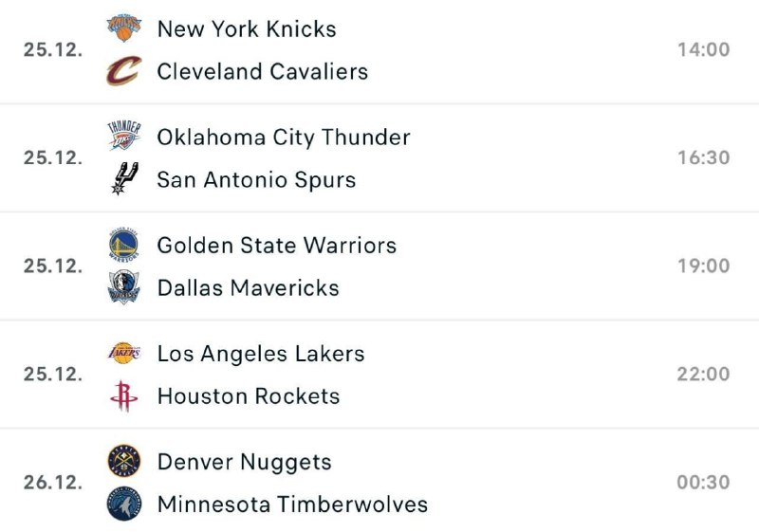The height and width of the screenshot is (532, 759).
Task: Click the Cleveland Cavaliers logo
Action: (123, 71)
